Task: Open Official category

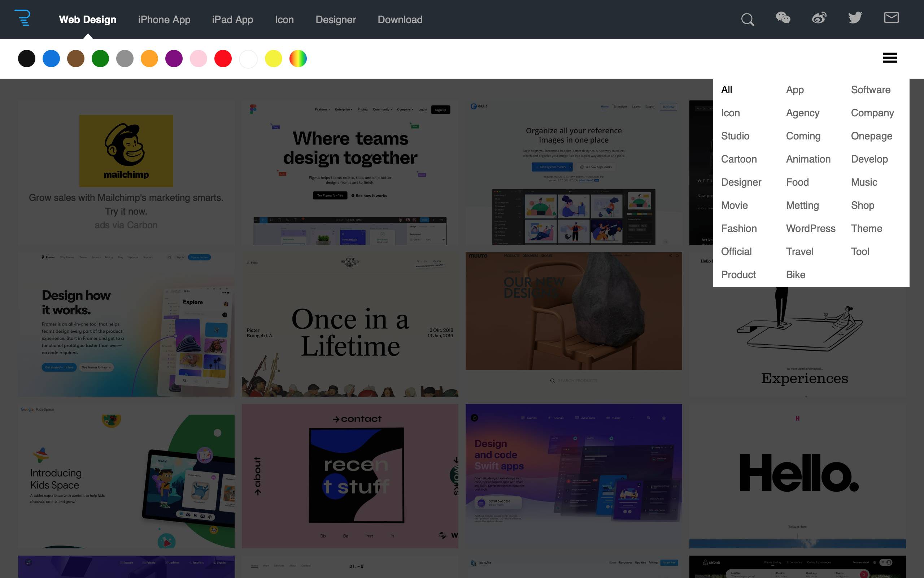Action: [x=736, y=252]
